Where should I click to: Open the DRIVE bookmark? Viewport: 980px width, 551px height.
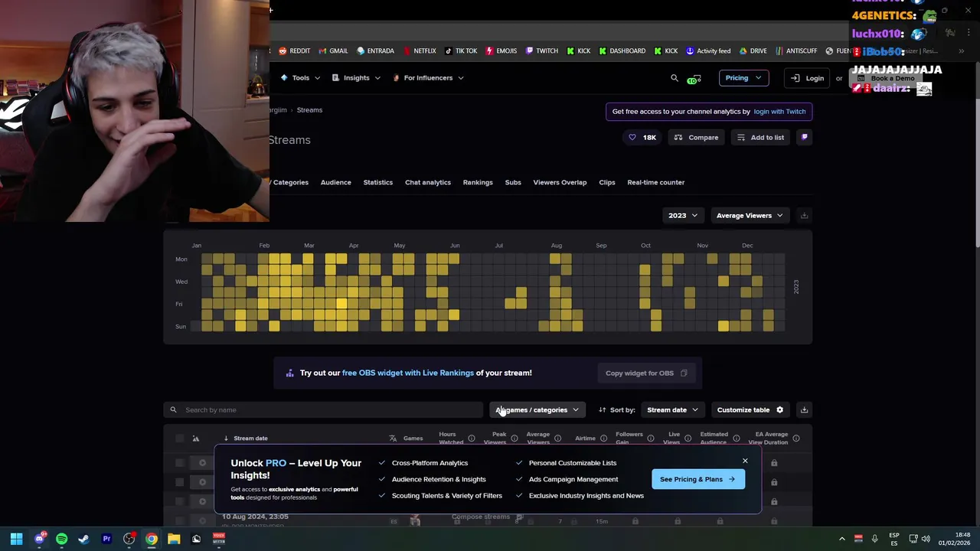[753, 51]
